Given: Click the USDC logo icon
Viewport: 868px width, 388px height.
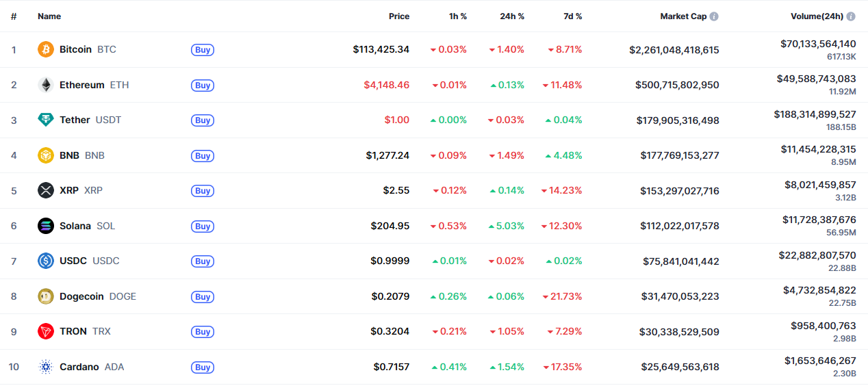Looking at the screenshot, I should coord(46,261).
